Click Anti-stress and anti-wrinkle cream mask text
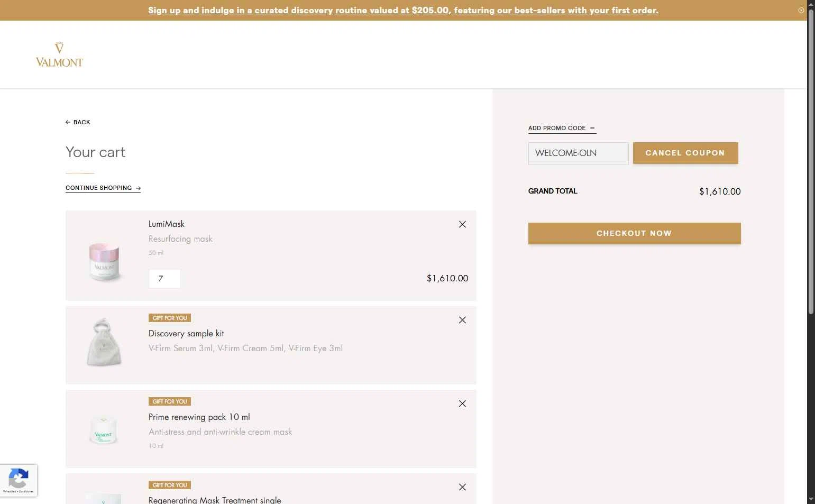This screenshot has width=815, height=504. point(220,432)
